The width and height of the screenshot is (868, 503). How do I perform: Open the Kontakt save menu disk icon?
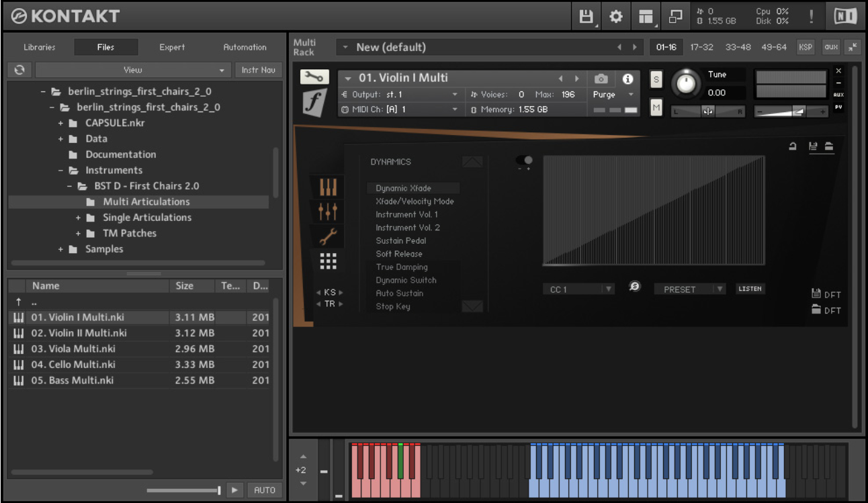click(x=587, y=17)
